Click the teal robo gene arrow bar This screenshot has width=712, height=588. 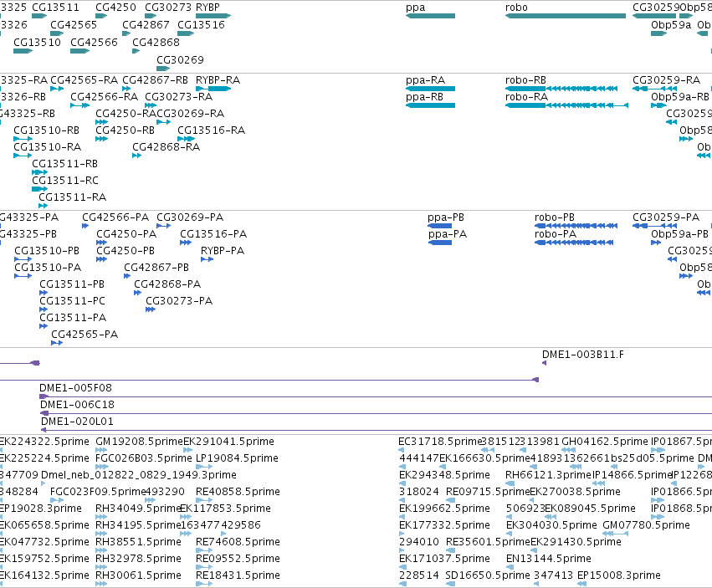pyautogui.click(x=566, y=16)
